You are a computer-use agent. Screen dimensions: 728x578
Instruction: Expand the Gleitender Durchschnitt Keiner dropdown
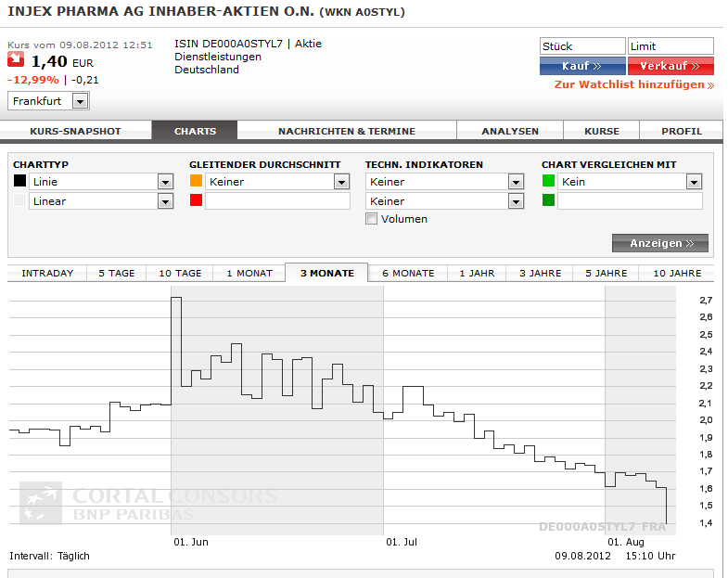[x=277, y=182]
